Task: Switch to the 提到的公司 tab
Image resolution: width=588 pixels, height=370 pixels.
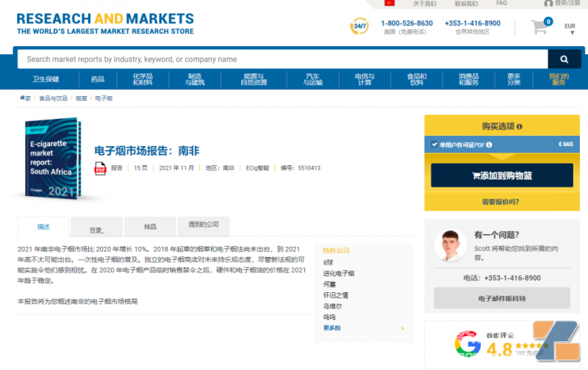Action: coord(204,226)
